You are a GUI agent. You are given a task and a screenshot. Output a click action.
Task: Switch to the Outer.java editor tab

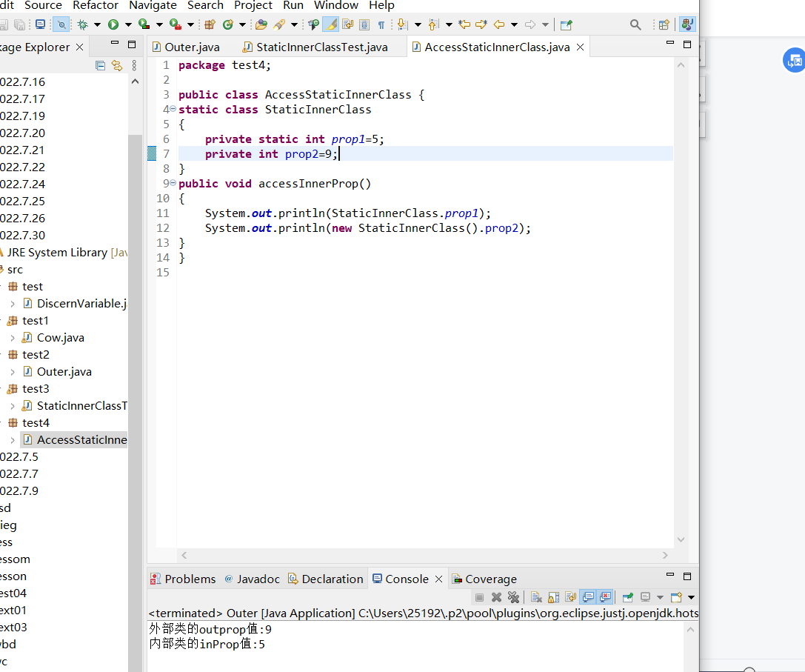191,47
